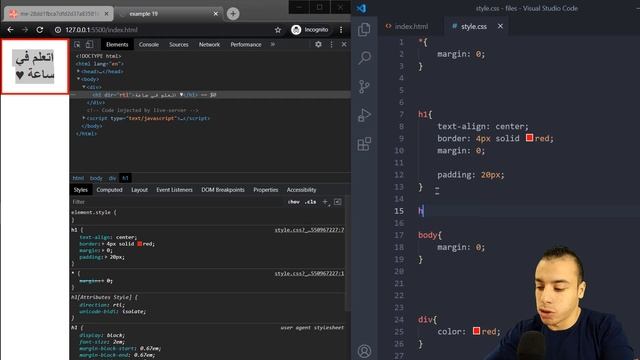Click the Arabic heading in the webpage
The height and width of the screenshot is (360, 640).
pos(35,66)
